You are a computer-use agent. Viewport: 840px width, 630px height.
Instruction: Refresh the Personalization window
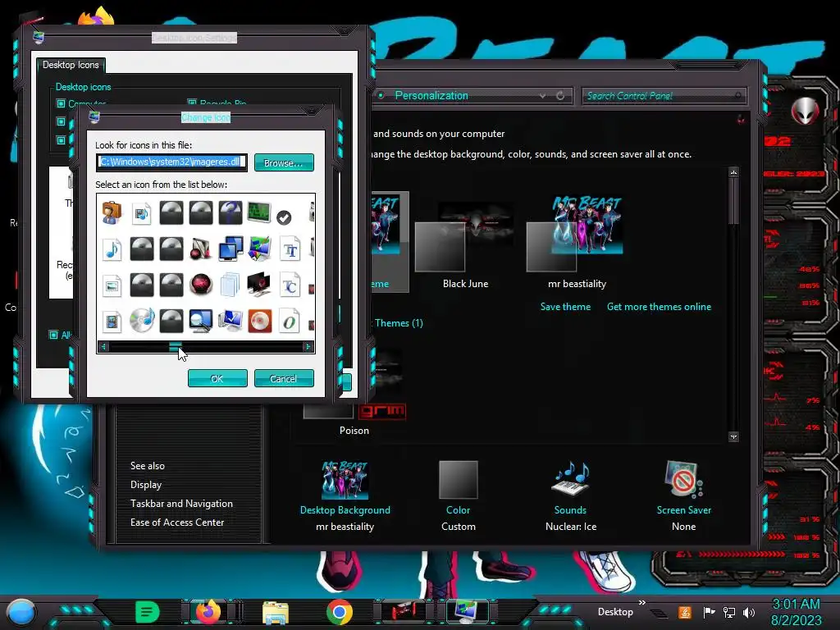(x=560, y=95)
